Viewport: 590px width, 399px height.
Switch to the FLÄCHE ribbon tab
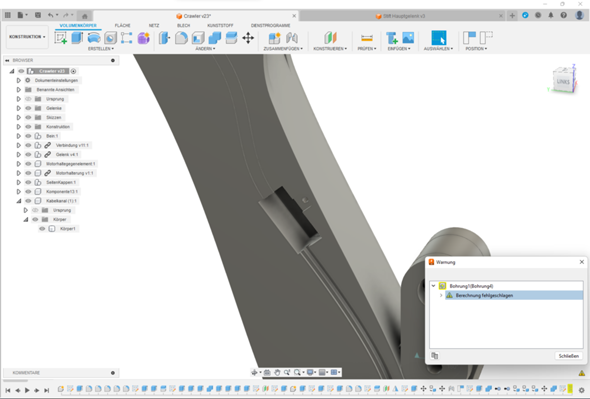pos(122,25)
